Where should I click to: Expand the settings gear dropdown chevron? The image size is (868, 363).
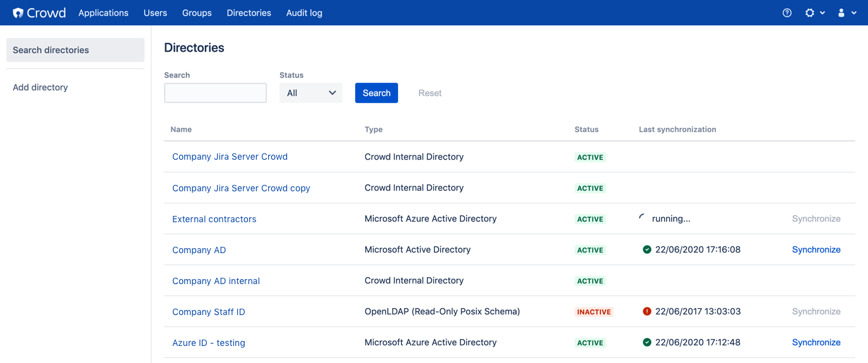(x=823, y=13)
